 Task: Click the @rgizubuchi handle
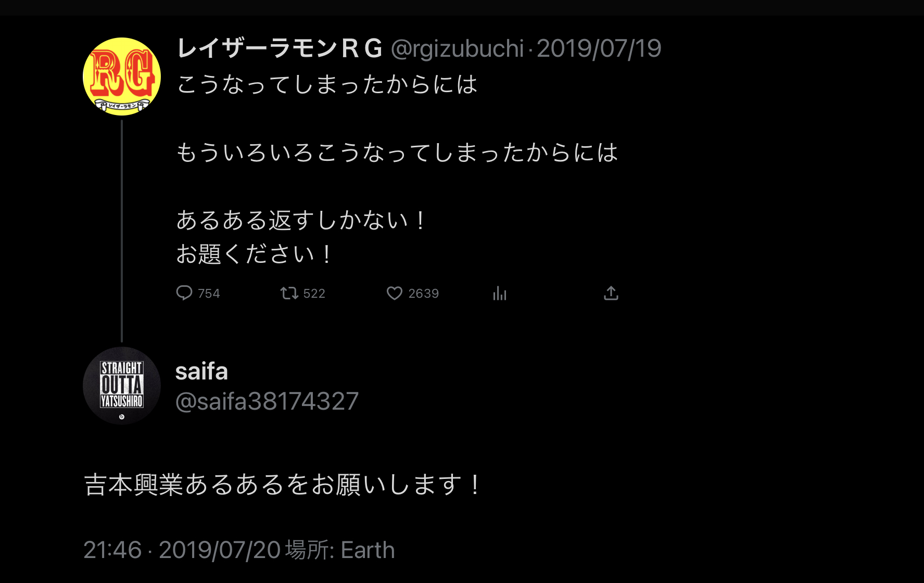click(x=457, y=49)
